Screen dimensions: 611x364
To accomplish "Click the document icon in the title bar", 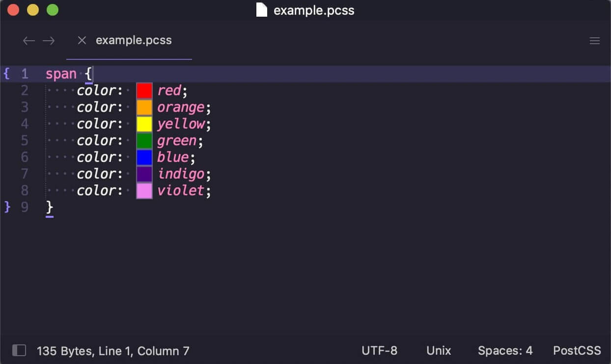I will click(x=261, y=10).
